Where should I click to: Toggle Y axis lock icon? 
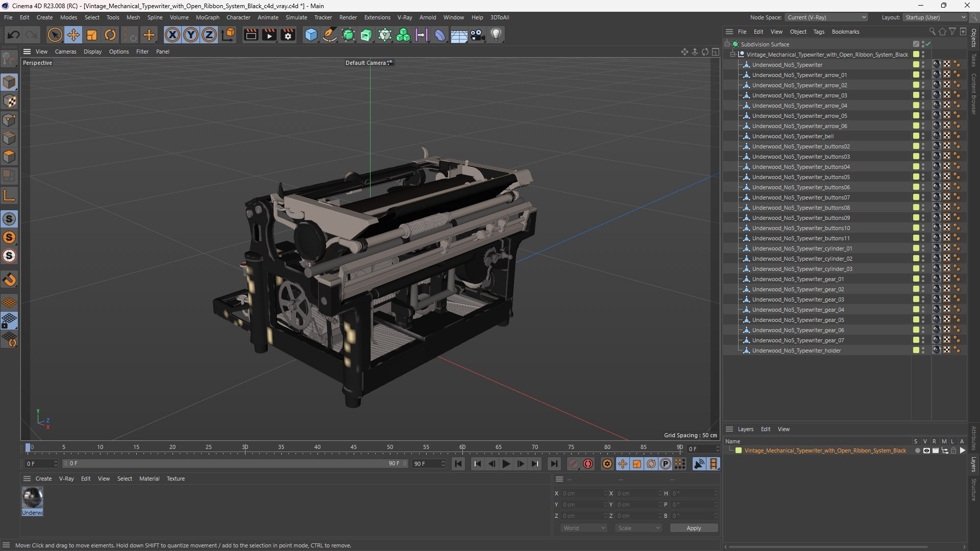tap(191, 35)
